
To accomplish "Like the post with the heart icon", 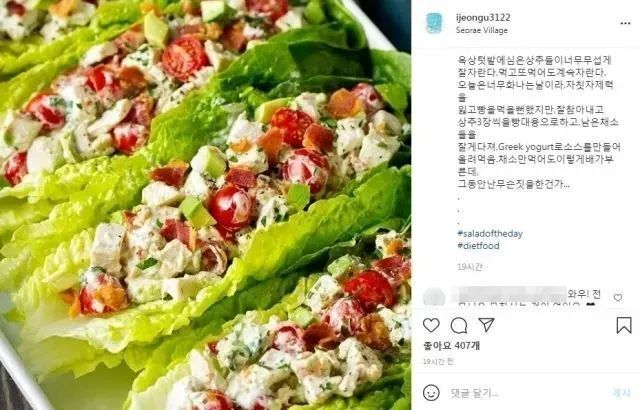I will [431, 325].
